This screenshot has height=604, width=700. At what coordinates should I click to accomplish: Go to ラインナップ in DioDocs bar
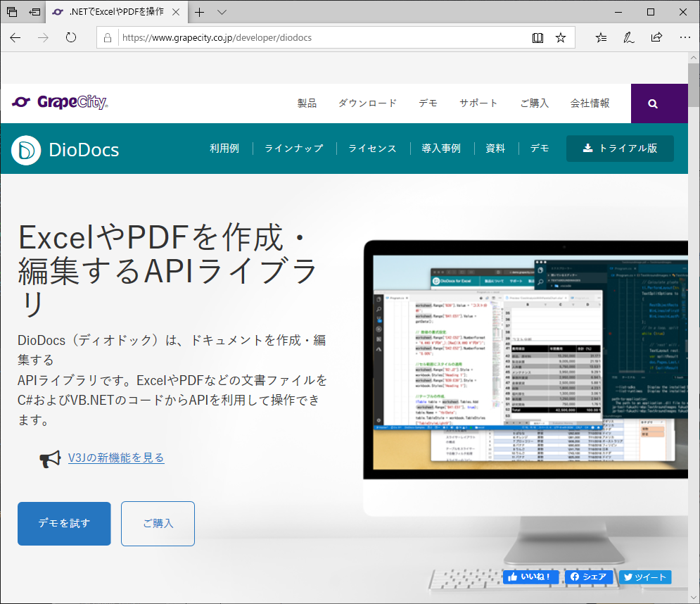(294, 149)
